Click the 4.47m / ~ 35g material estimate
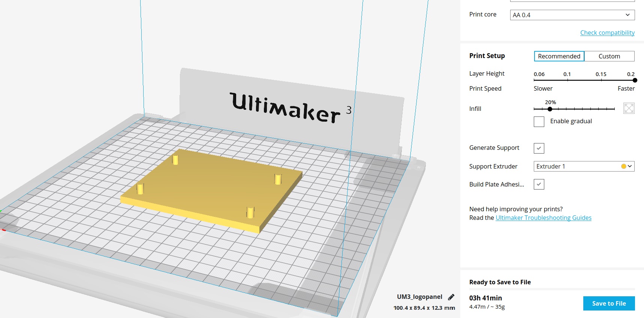This screenshot has width=644, height=318. (x=487, y=307)
